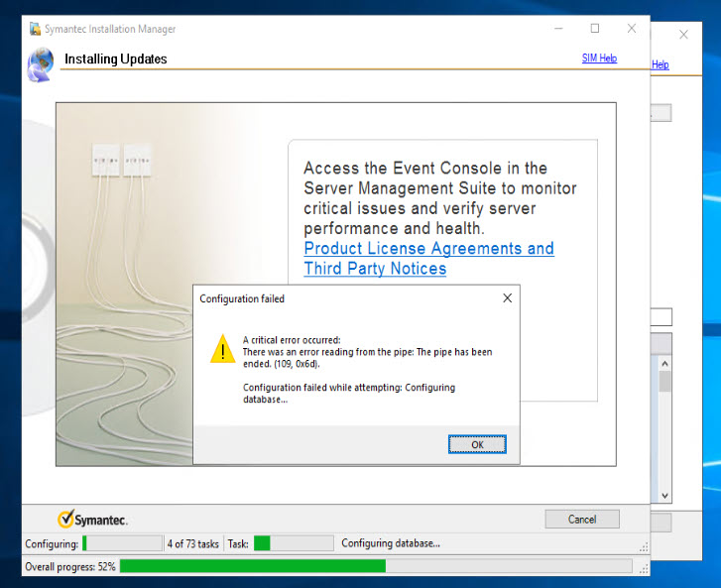
Task: Click the Help link in background window
Action: [661, 64]
